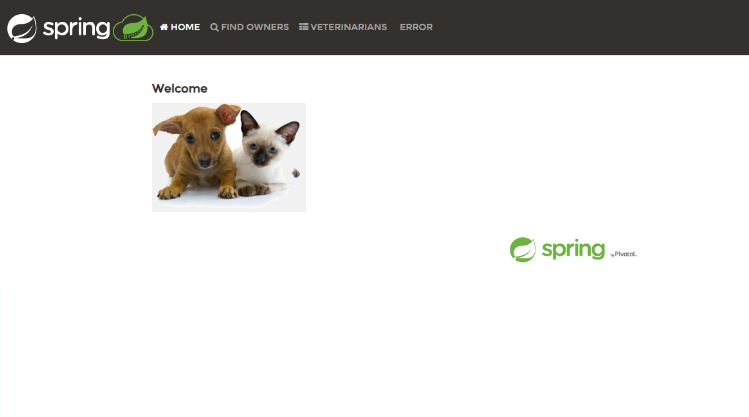Click the house icon beside HOME

(x=164, y=27)
